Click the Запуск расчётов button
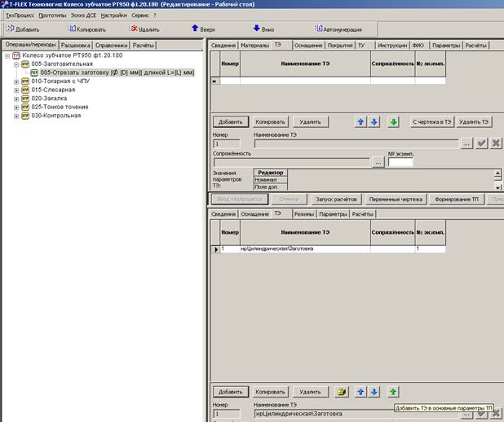The image size is (504, 422). tap(336, 199)
